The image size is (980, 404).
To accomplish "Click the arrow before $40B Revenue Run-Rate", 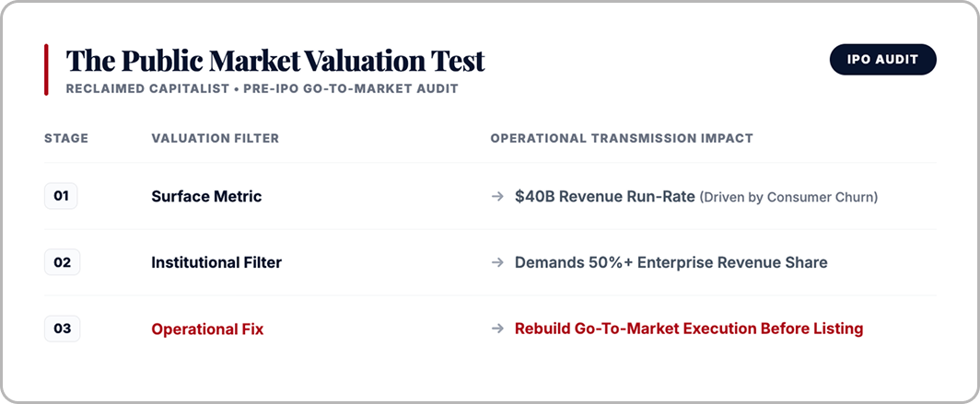I will point(497,197).
